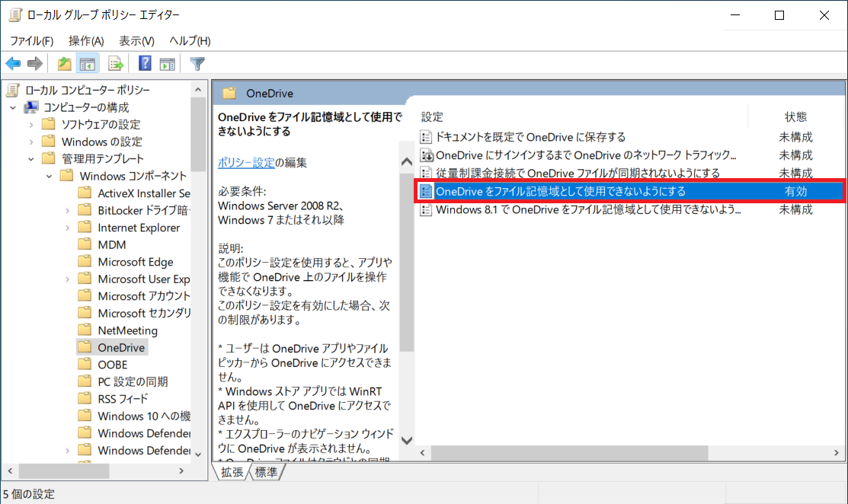Expand the BitLocker ドライブ暗号化 node
The height and width of the screenshot is (504, 848).
[67, 211]
